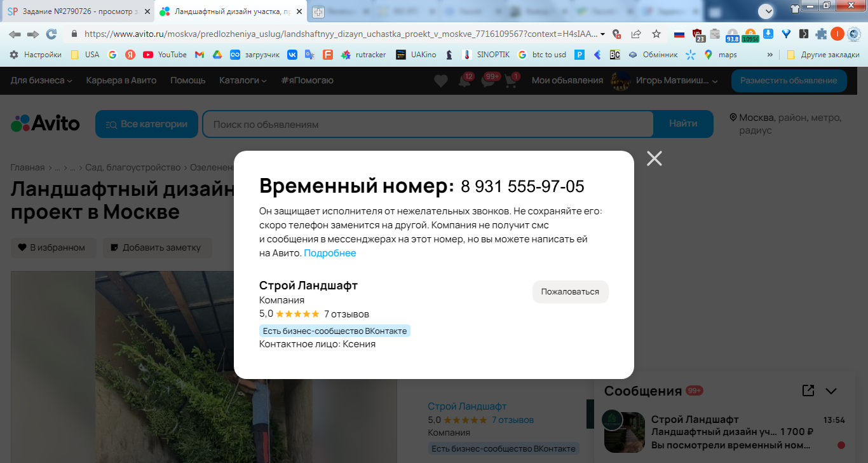Open the maps bookmark

[721, 55]
